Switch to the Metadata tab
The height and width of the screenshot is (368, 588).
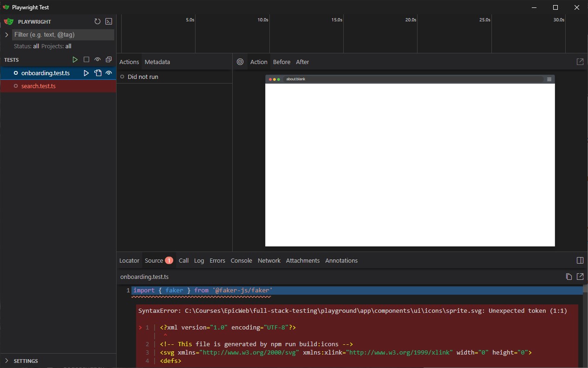157,62
